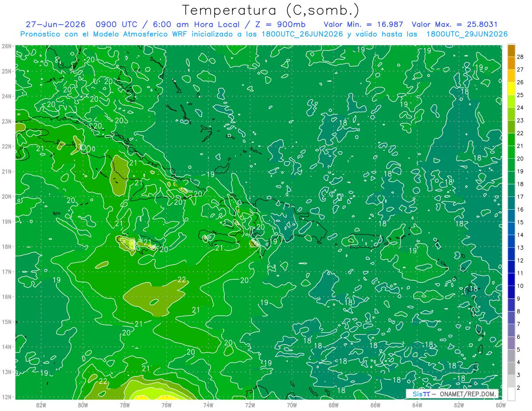Click the '70W' longitude axis label

tap(291, 405)
